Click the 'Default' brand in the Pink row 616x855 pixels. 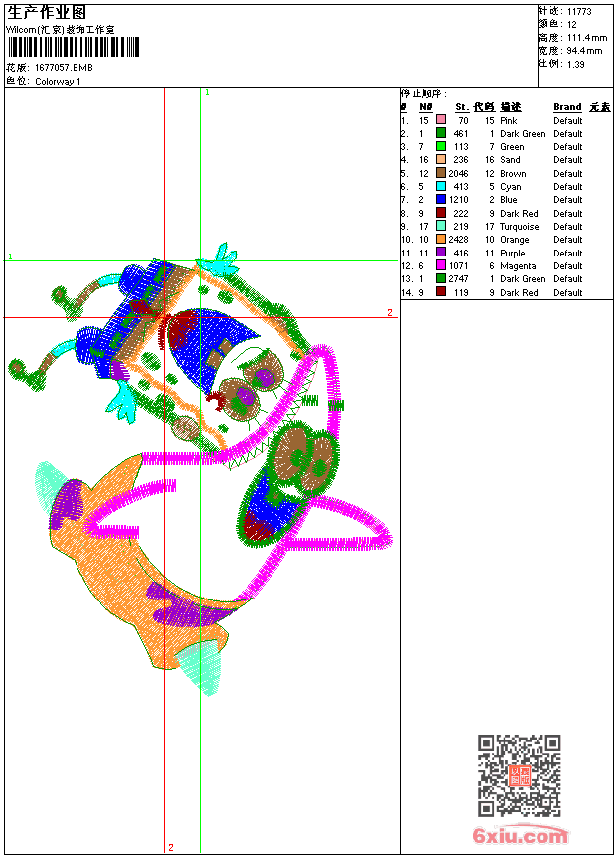point(568,120)
